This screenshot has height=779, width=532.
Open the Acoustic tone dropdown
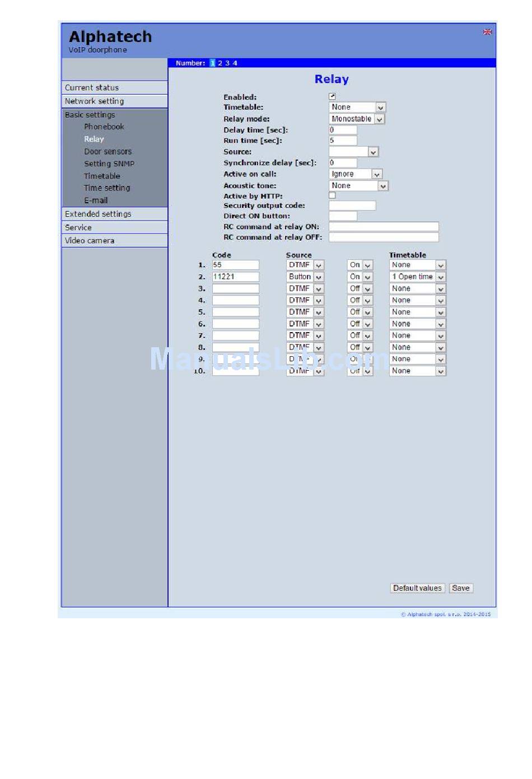click(358, 185)
